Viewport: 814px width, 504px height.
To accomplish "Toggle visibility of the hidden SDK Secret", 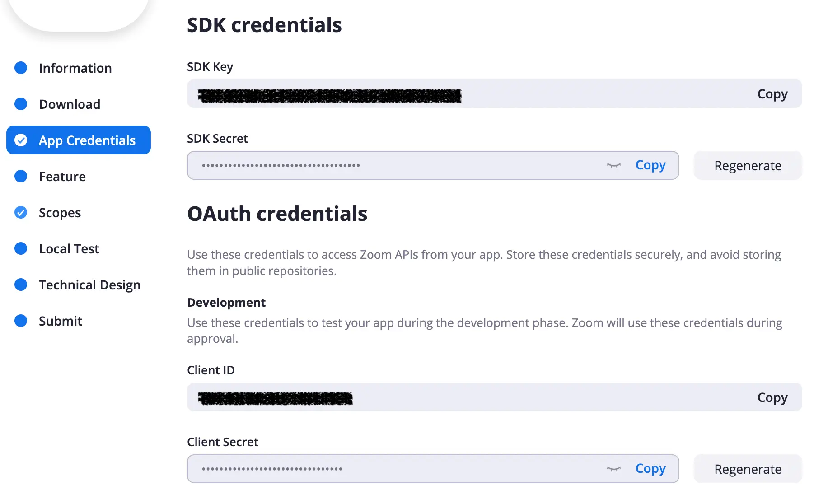I will [613, 165].
